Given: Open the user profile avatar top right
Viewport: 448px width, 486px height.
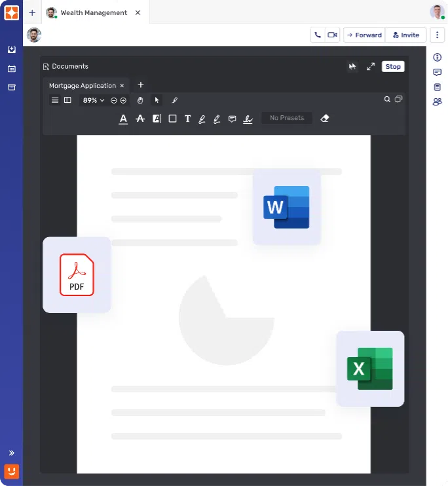Looking at the screenshot, I should click(x=437, y=12).
